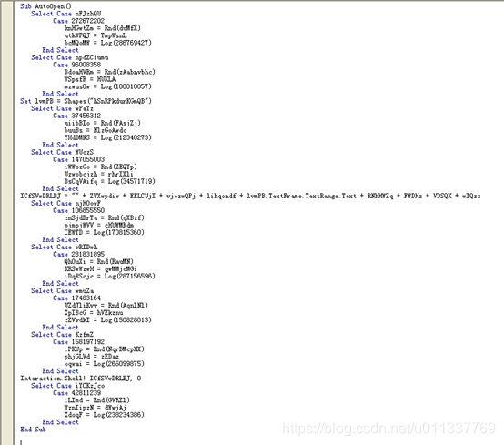Click the line 'Case 147055003'
504x445 pixels.
79,159
